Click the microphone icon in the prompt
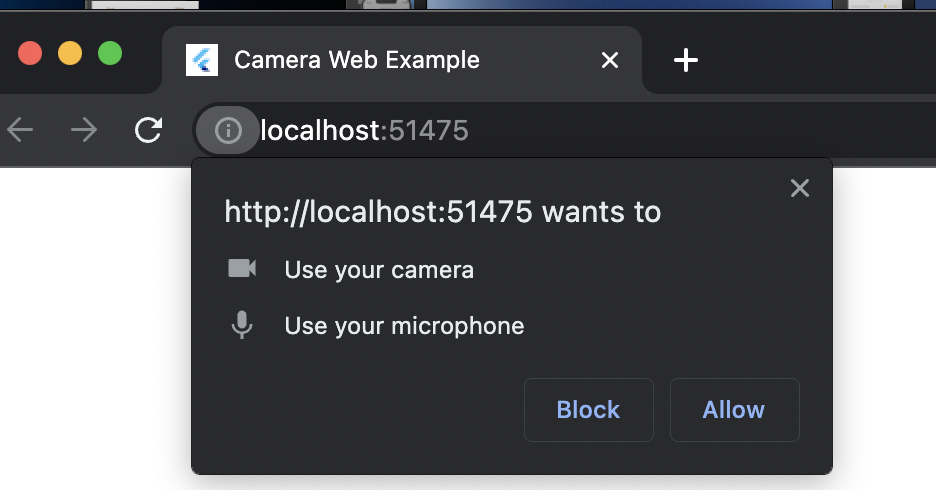 pos(242,325)
